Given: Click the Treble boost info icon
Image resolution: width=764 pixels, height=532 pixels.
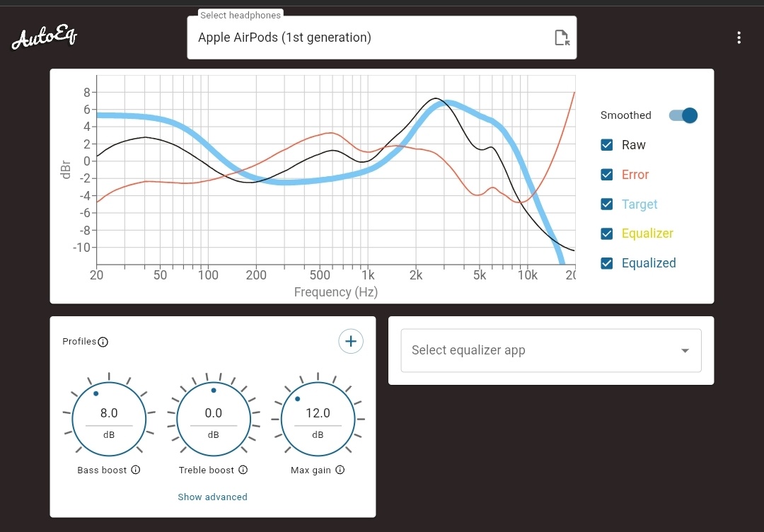Looking at the screenshot, I should [x=243, y=470].
